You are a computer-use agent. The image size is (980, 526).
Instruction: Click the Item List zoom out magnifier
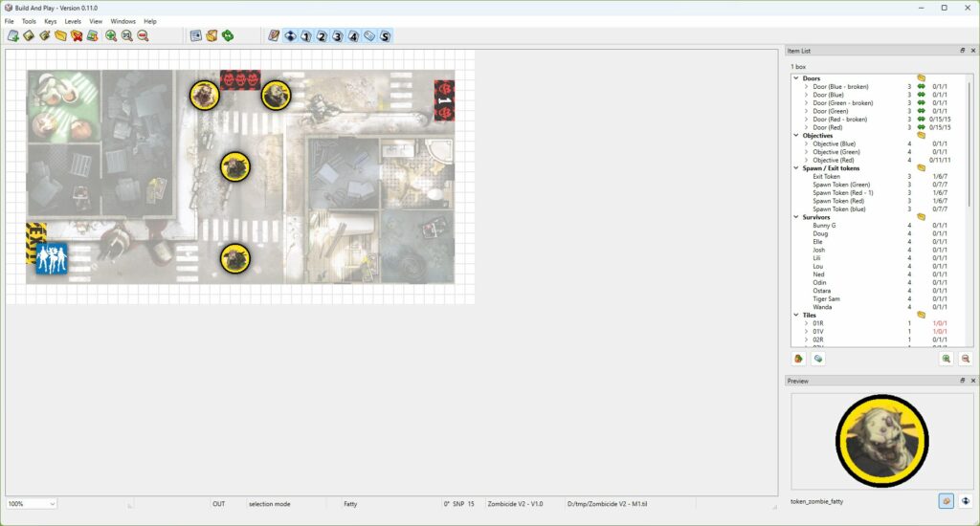pos(966,359)
